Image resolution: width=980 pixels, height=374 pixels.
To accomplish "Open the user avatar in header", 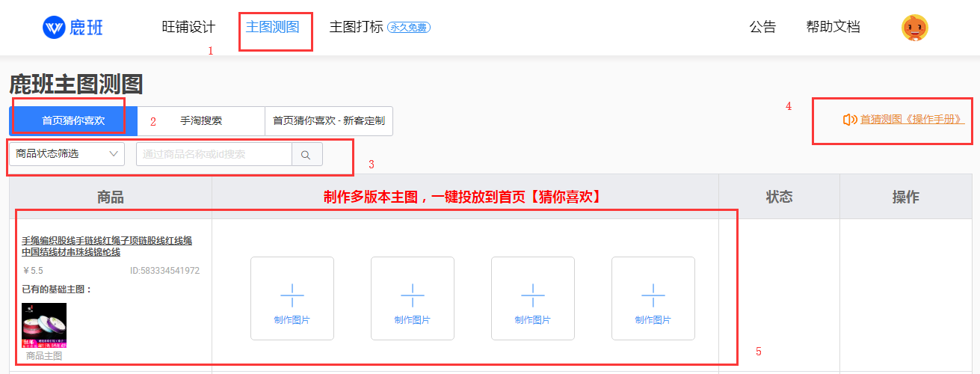I will [x=914, y=28].
